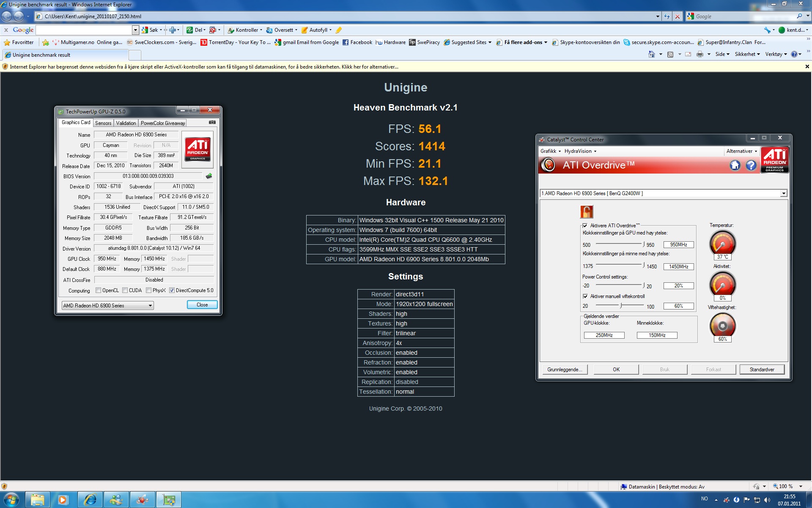Click the Google toolbar search field
Image resolution: width=812 pixels, height=508 pixels.
[84, 30]
